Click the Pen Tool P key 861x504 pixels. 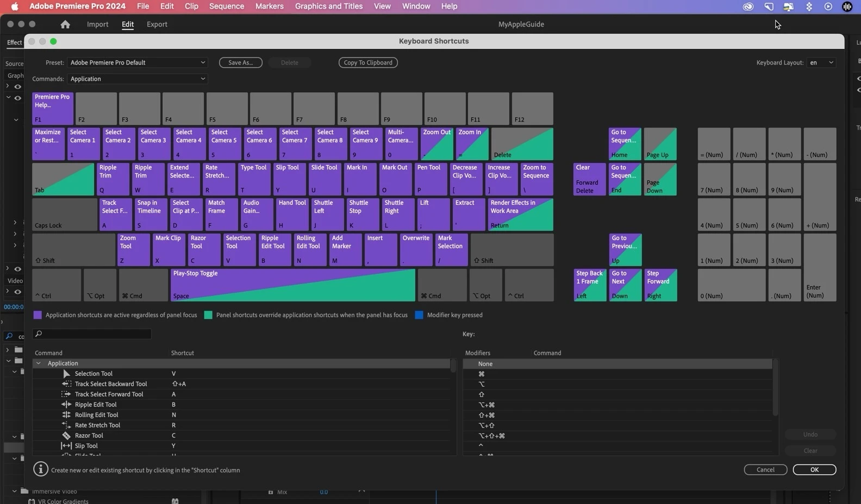point(432,179)
